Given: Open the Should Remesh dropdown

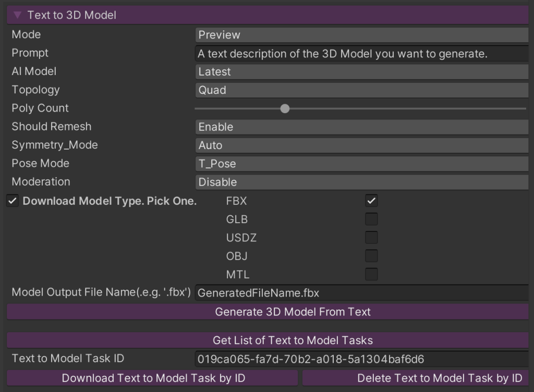Looking at the screenshot, I should (x=362, y=127).
